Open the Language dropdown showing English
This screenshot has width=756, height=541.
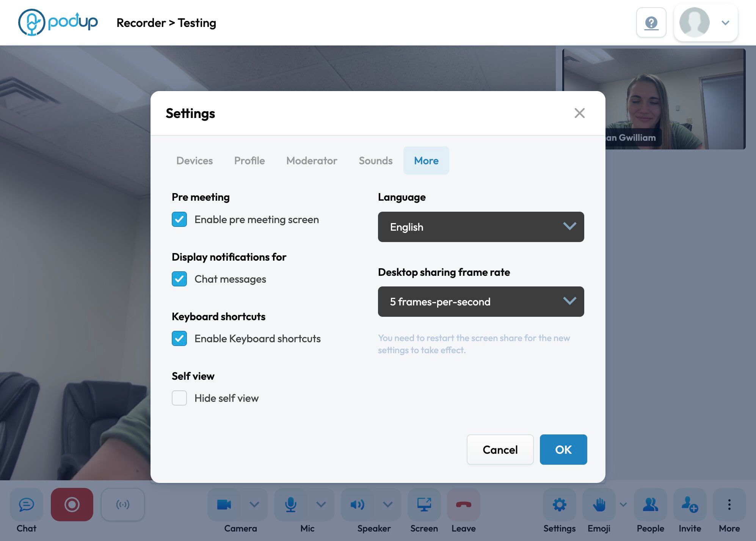(481, 227)
